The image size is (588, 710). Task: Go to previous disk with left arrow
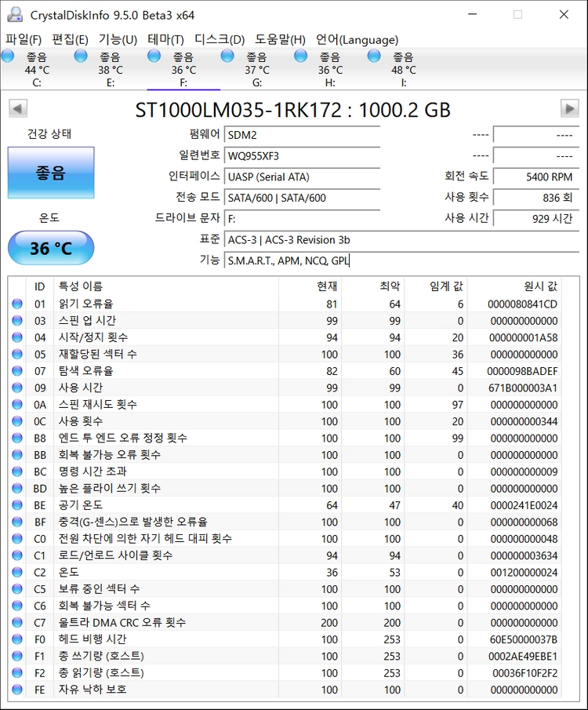(x=18, y=109)
